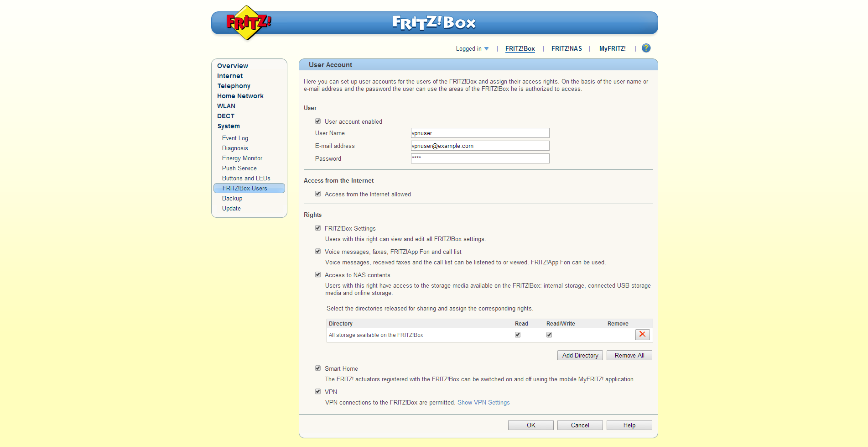Expand the Logged in dropdown arrow
Screen dimensions: 868x447
coord(486,49)
